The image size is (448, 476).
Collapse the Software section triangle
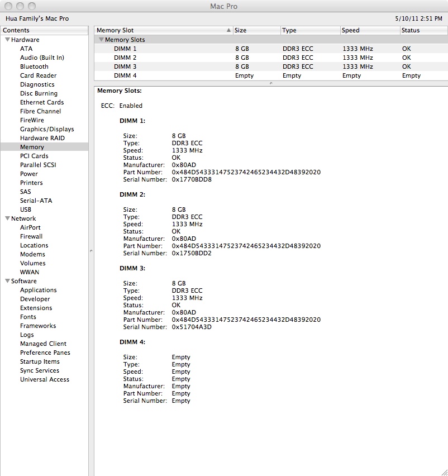[x=8, y=281]
